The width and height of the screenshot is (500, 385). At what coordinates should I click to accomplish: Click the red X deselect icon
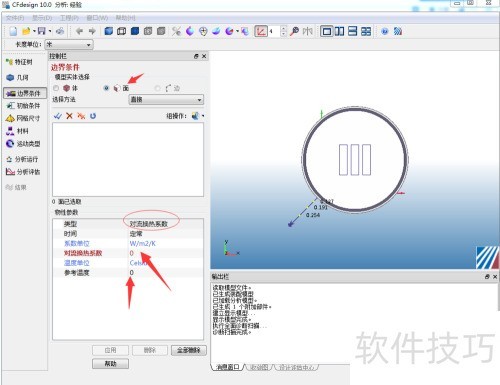69,116
